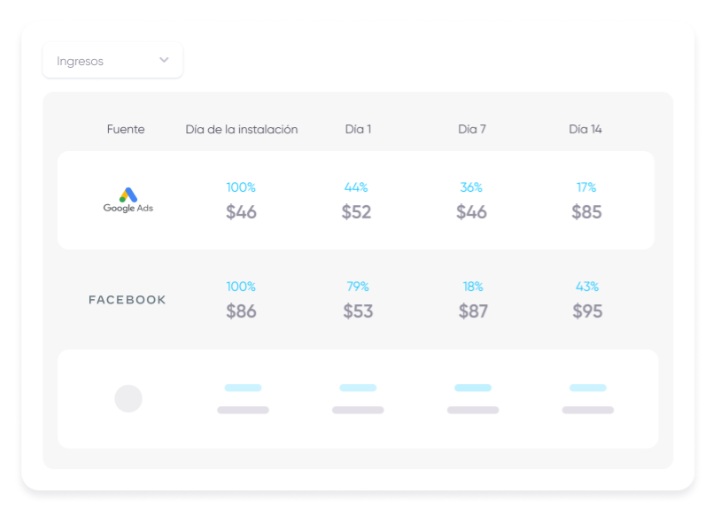Click the 44% Google Ads percentage
Viewport: 727px width, 511px height.
point(357,187)
